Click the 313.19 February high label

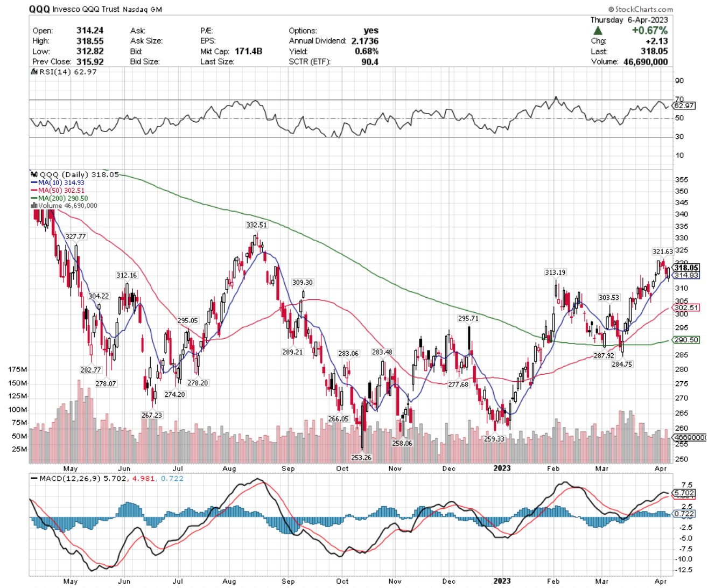point(555,272)
